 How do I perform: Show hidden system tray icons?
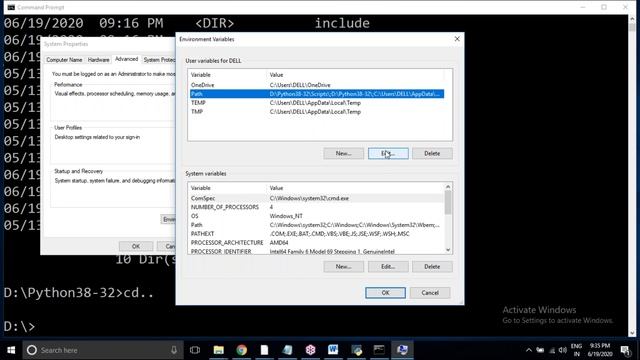pyautogui.click(x=529, y=350)
